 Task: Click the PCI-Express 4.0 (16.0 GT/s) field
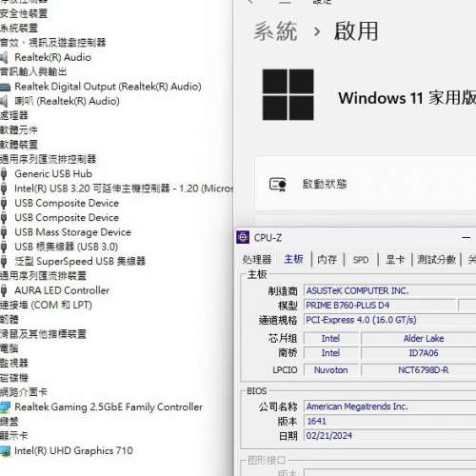pyautogui.click(x=390, y=320)
